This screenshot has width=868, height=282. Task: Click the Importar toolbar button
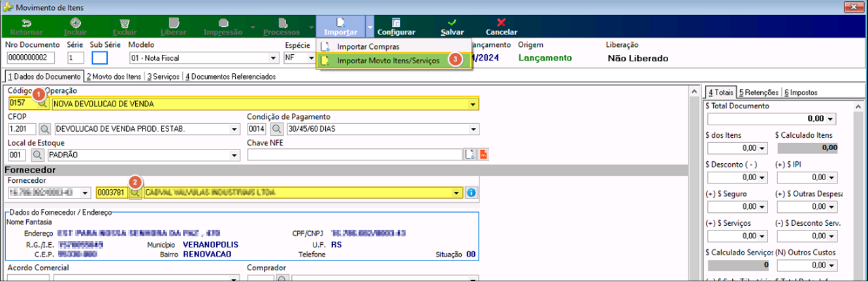(340, 27)
